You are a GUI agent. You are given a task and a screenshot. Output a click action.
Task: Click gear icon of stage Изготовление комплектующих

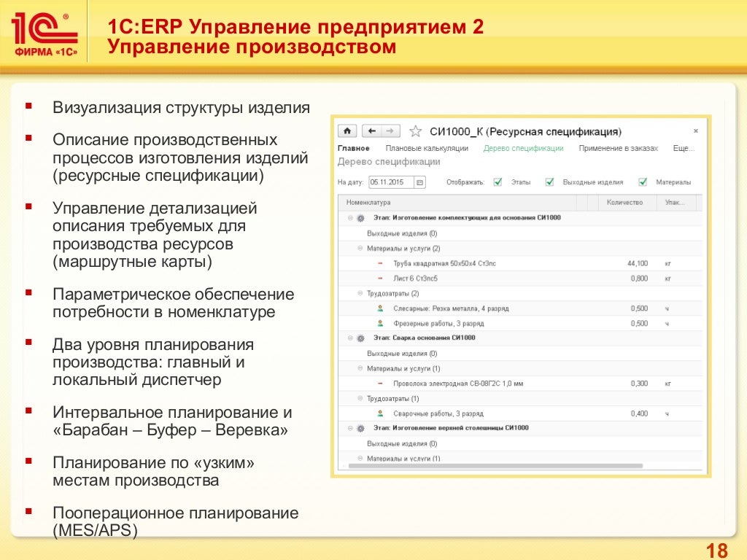tap(360, 218)
